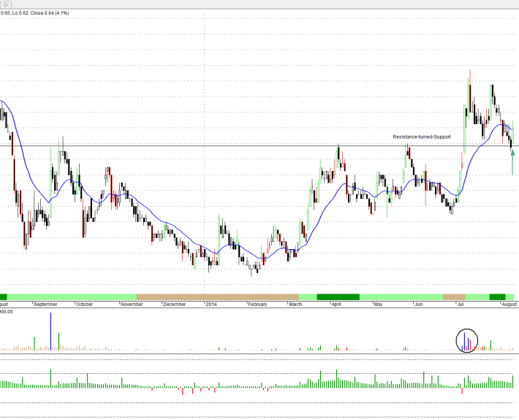Click the May label on the time axis
519x420 pixels.
378,304
